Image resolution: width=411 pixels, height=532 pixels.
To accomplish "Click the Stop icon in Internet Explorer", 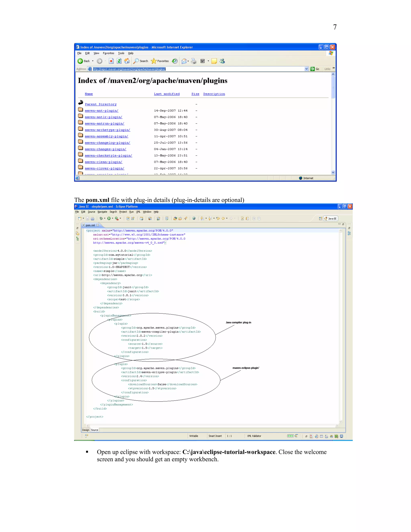I will (111, 61).
